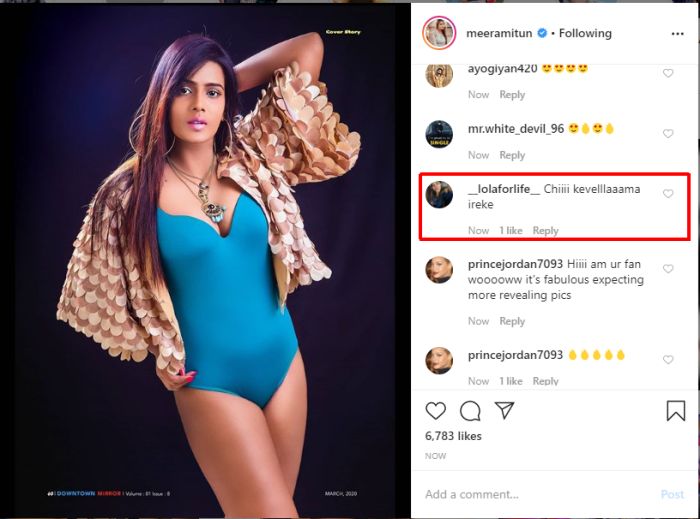The width and height of the screenshot is (700, 519).
Task: Like princejordan7093's fan comment
Action: click(668, 269)
